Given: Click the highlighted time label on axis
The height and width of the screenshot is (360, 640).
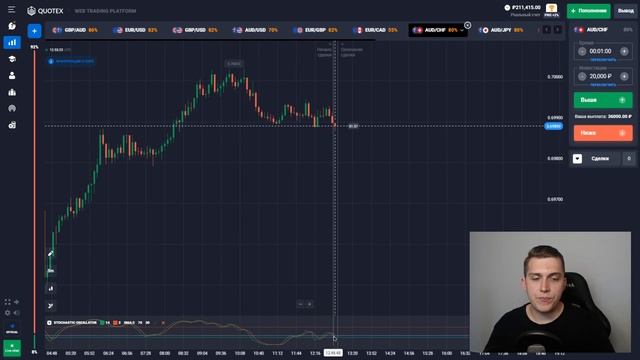Looking at the screenshot, I should pyautogui.click(x=333, y=353).
